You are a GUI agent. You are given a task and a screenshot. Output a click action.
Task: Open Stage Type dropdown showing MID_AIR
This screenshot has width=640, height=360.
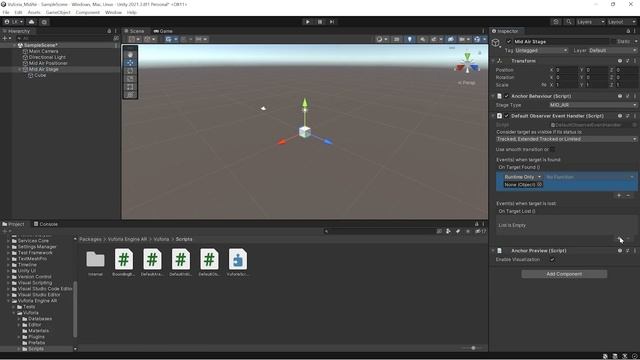(x=593, y=105)
